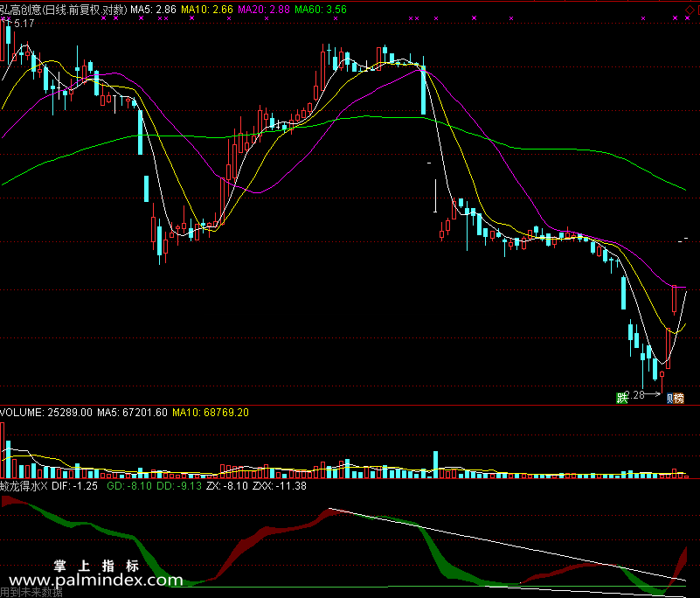Click the DIF: -1.25 value
Image resolution: width=700 pixels, height=598 pixels.
click(x=74, y=486)
